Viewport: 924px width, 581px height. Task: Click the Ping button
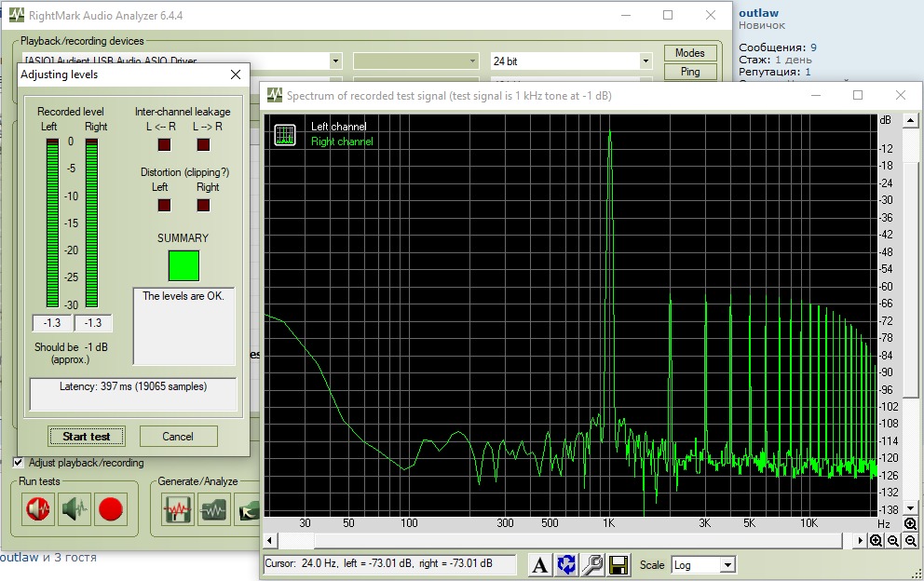click(690, 72)
